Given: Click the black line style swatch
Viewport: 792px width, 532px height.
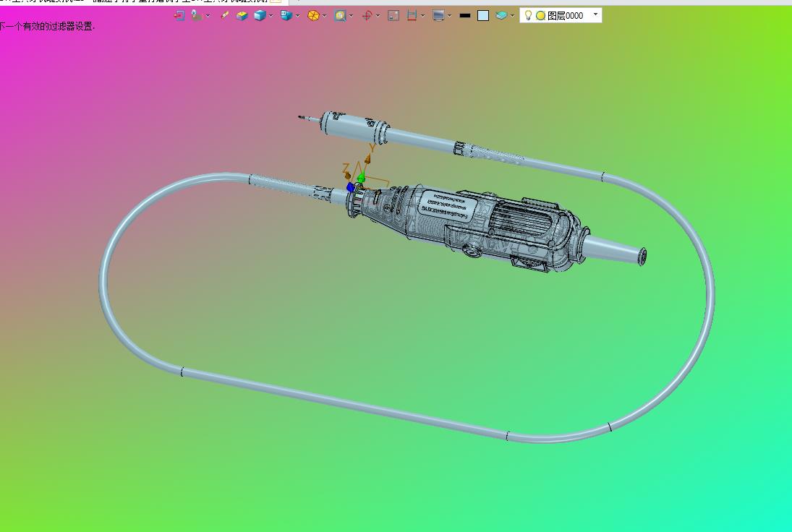Looking at the screenshot, I should [465, 16].
